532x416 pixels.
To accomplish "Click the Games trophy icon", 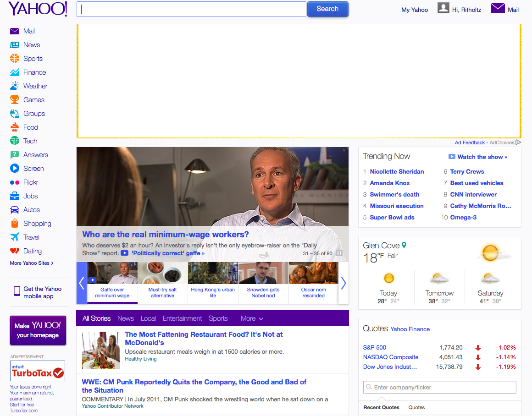I will (15, 100).
